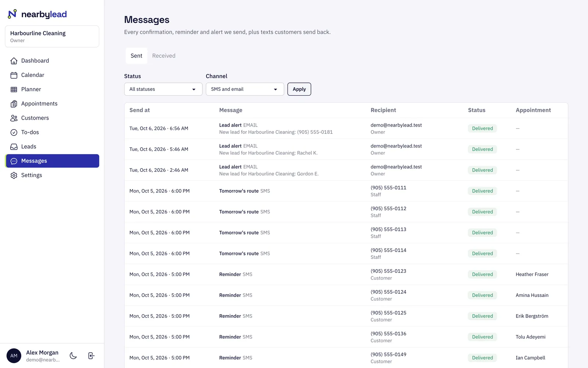Screen dimensions: 588x368
Task: Click the Alex Morgan profile name
Action: [42, 353]
